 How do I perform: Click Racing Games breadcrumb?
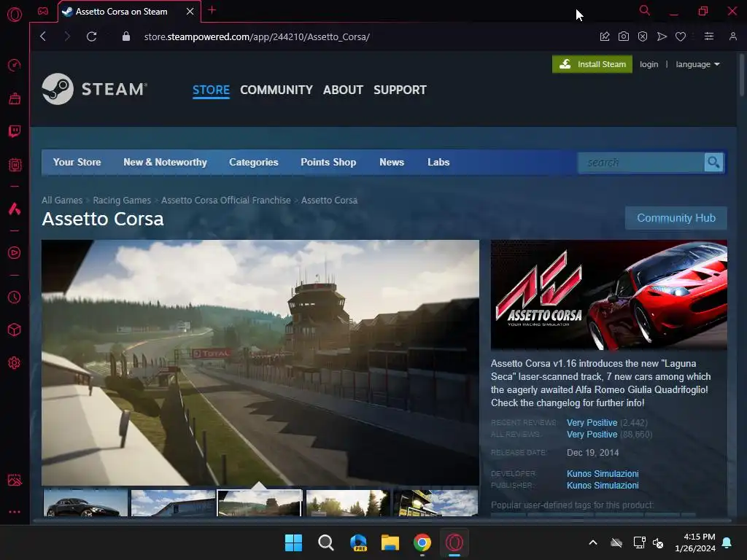[x=122, y=201]
